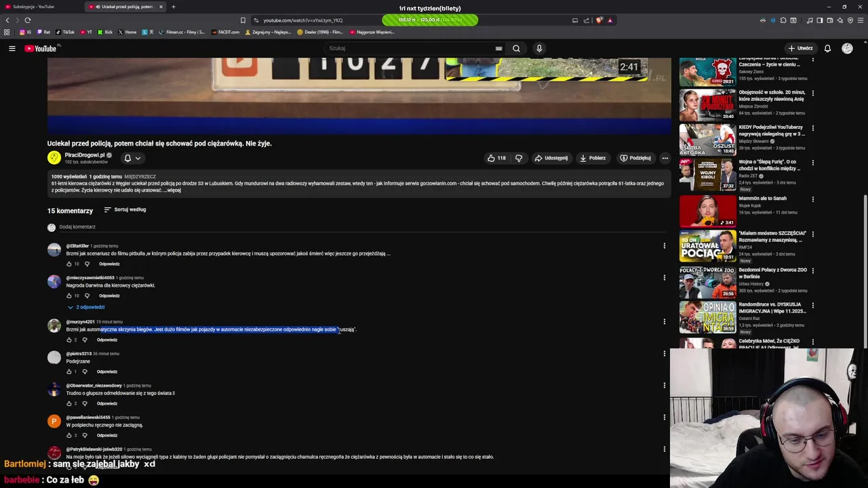Like the comment by @EliteKiller

click(68, 264)
